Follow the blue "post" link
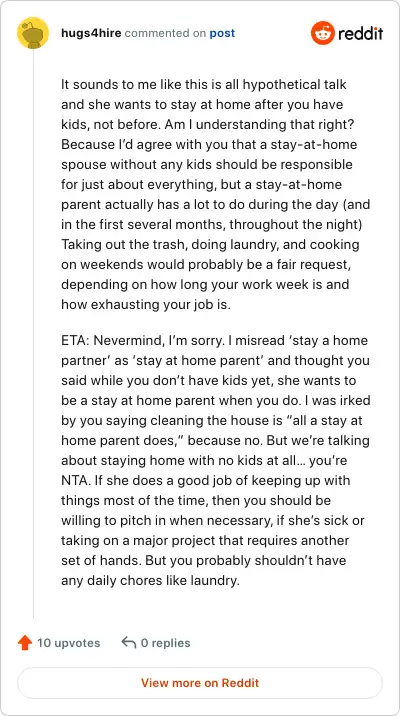The image size is (400, 716). 222,33
